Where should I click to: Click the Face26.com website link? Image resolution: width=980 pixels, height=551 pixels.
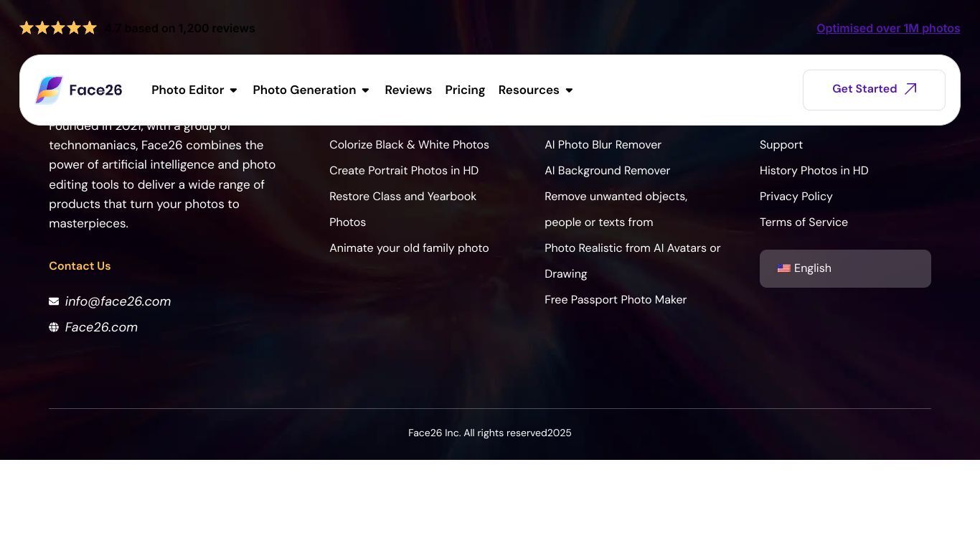point(101,327)
